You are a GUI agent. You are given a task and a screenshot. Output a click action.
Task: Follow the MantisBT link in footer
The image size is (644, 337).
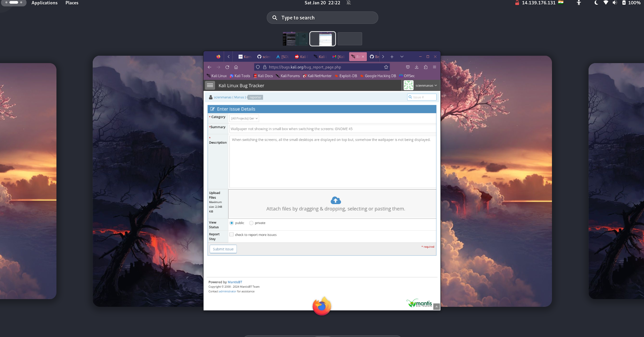(235, 282)
